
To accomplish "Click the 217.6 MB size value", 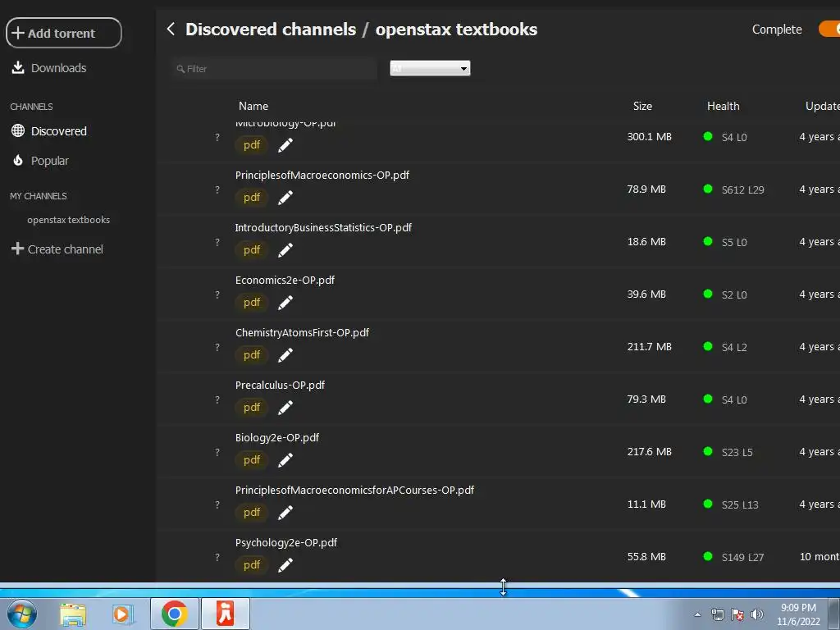I will [650, 452].
